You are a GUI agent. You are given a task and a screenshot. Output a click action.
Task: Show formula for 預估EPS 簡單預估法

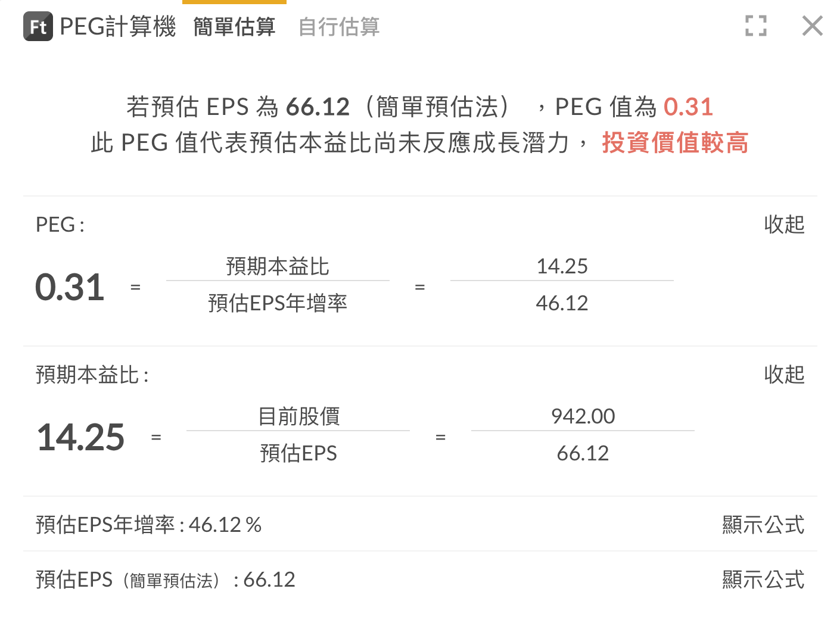(x=764, y=579)
